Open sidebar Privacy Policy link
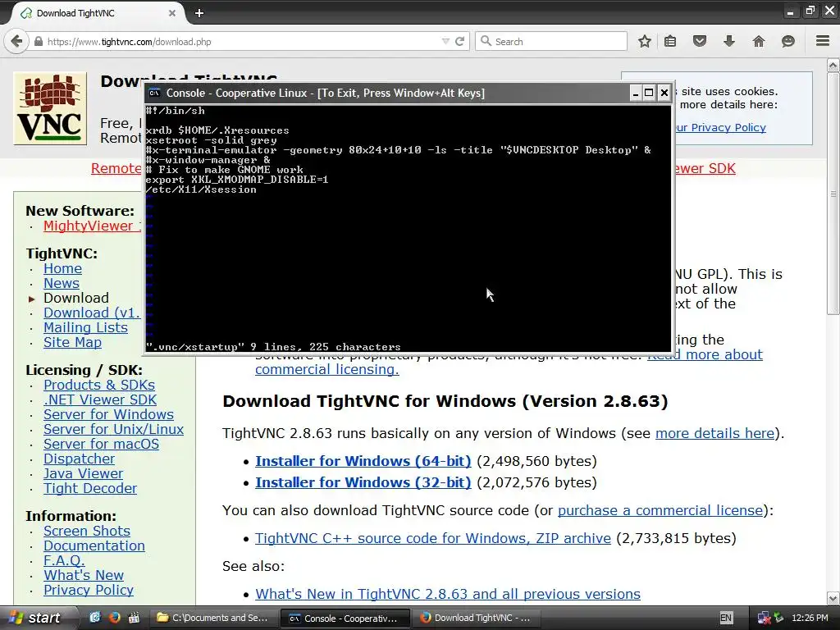The width and height of the screenshot is (840, 630). click(89, 589)
